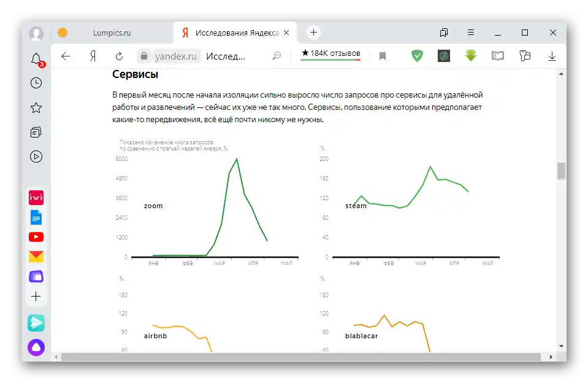This screenshot has height=388, width=588.
Task: Open the green download arrow extension
Action: point(471,56)
